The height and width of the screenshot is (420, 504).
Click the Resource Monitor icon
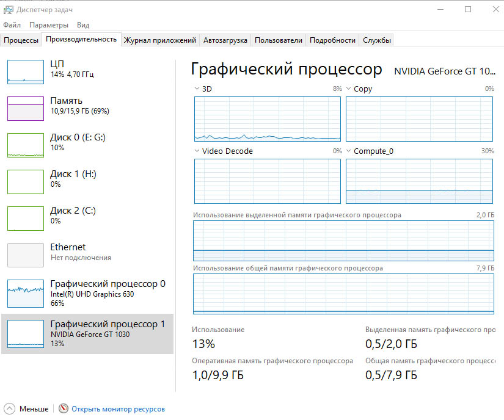click(64, 408)
